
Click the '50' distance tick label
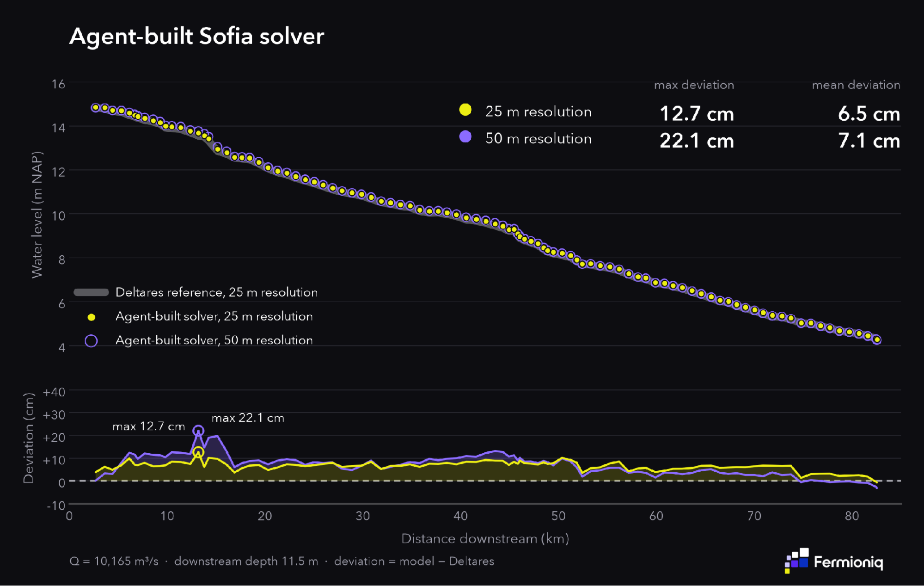pyautogui.click(x=558, y=516)
